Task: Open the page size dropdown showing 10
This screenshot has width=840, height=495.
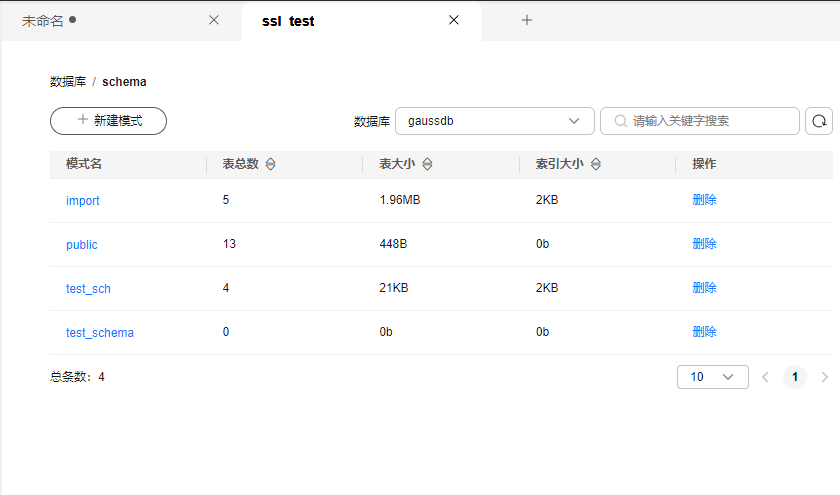Action: coord(712,377)
